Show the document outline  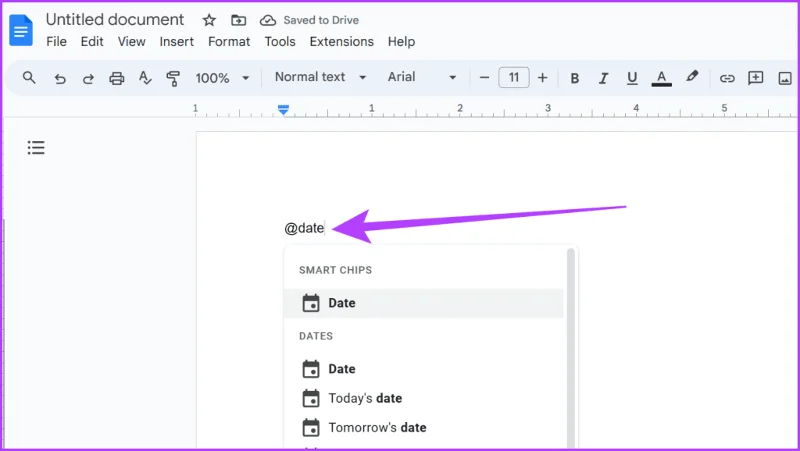click(36, 147)
